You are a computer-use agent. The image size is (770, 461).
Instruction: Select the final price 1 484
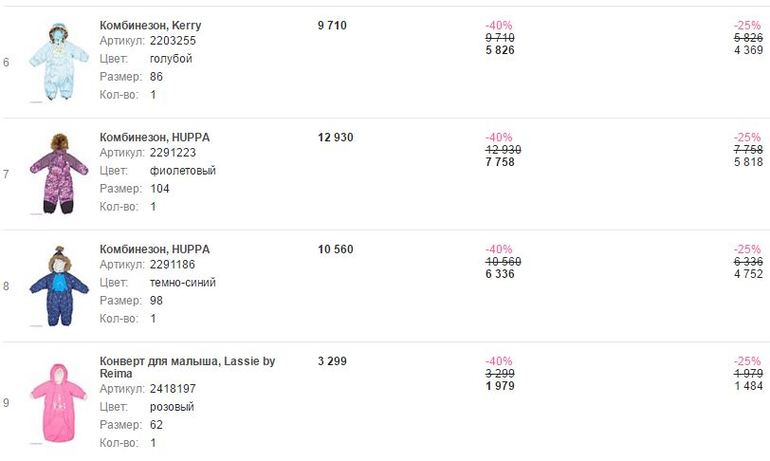coord(746,386)
